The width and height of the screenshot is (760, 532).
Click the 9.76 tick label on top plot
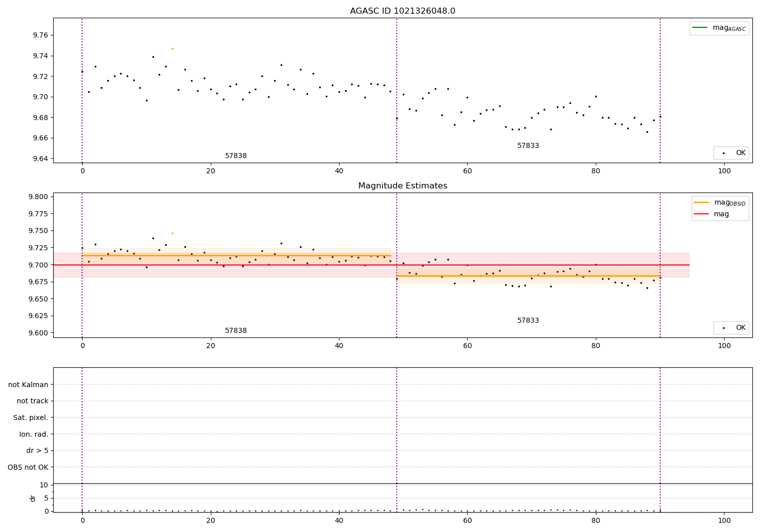tap(41, 35)
